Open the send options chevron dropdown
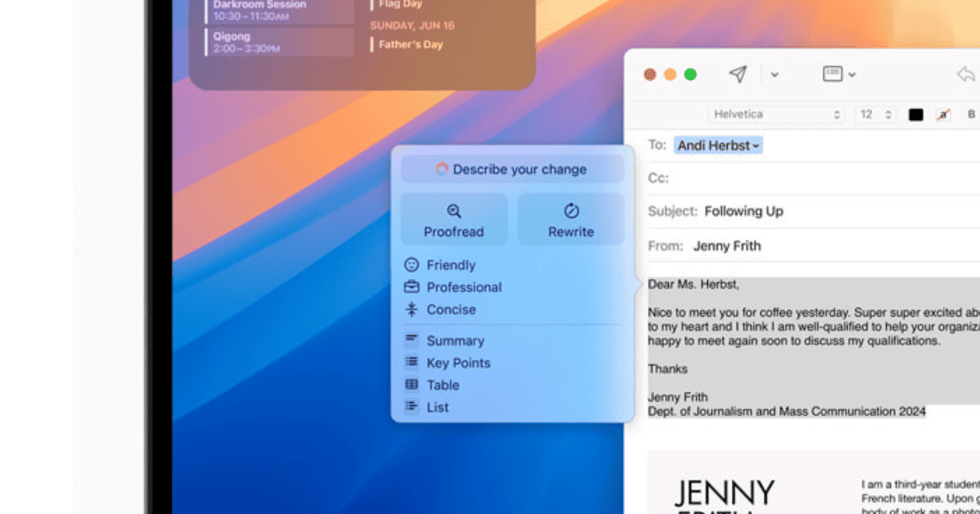 774,75
